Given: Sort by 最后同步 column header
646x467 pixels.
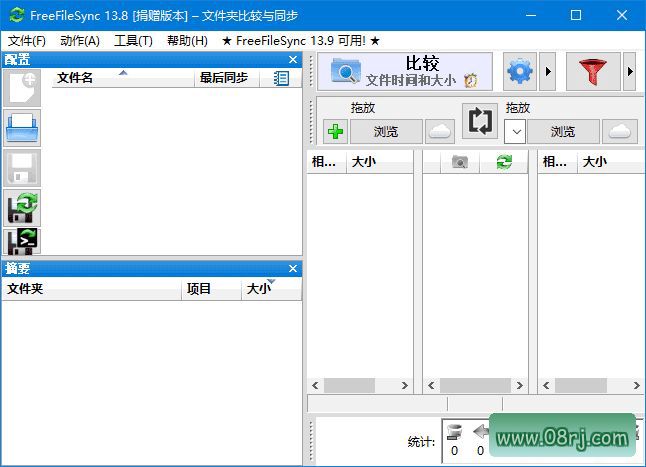Looking at the screenshot, I should (227, 78).
